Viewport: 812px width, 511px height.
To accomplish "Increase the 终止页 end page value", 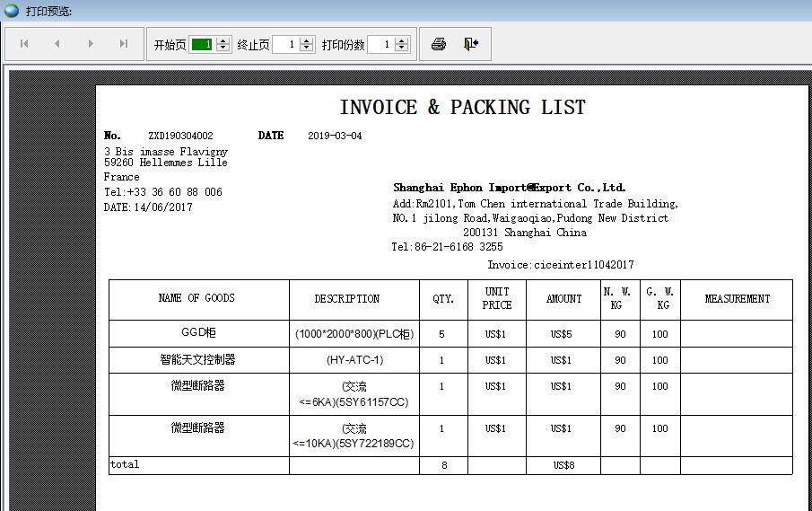I will pos(307,40).
